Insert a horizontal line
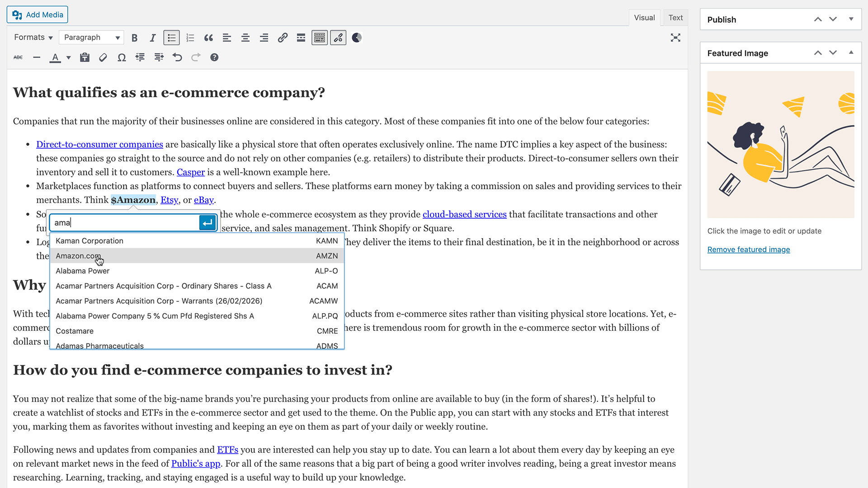This screenshot has height=488, width=868. pos(37,57)
